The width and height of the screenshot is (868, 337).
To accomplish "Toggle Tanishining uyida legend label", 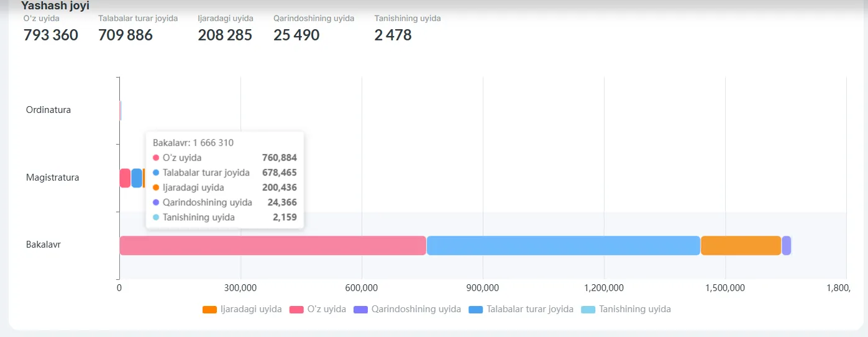I will click(626, 309).
